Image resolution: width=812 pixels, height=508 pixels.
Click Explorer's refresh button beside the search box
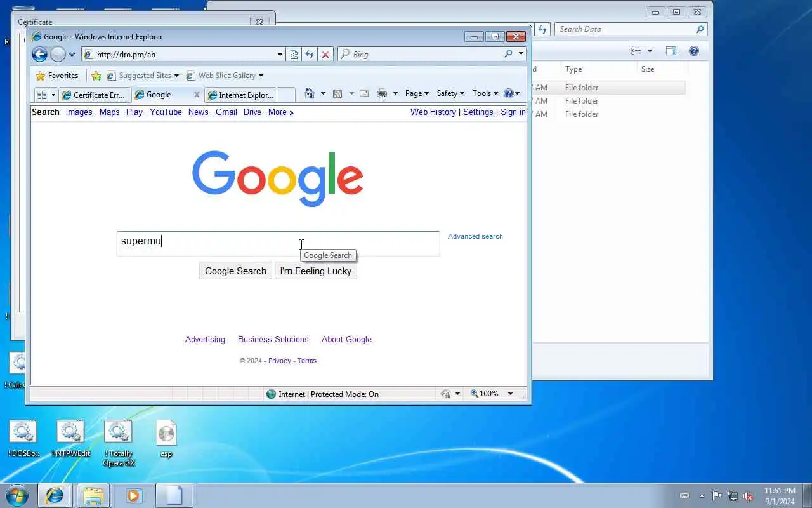point(542,29)
